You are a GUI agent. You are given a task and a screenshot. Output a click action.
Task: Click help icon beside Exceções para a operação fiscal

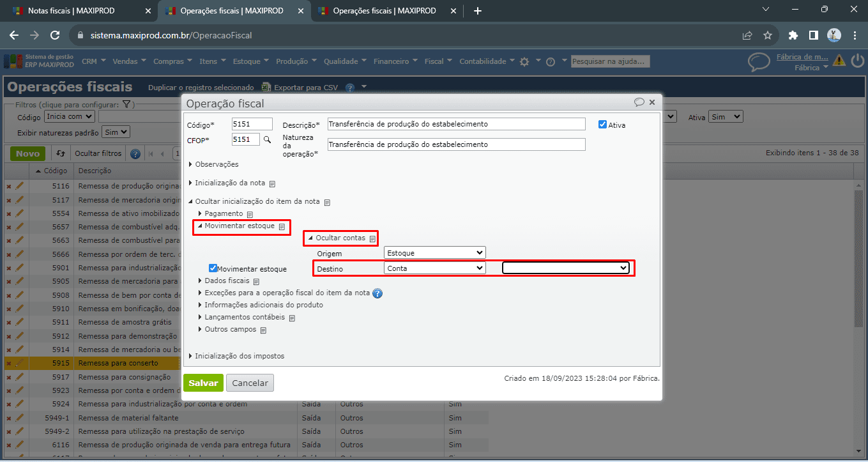tap(377, 293)
